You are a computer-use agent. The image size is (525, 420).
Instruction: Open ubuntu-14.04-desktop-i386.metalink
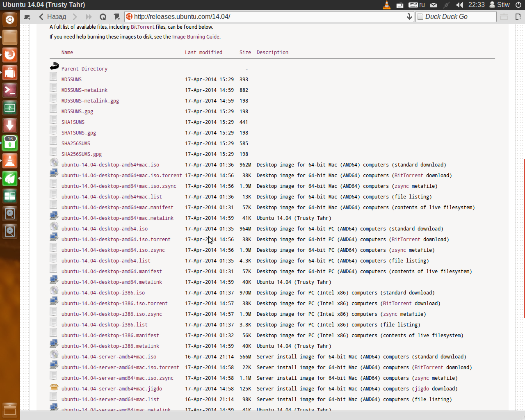point(110,346)
